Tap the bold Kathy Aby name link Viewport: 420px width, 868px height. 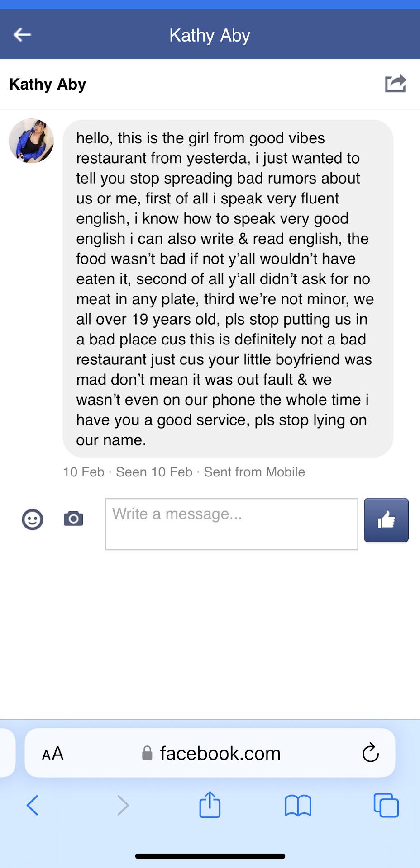(x=48, y=84)
